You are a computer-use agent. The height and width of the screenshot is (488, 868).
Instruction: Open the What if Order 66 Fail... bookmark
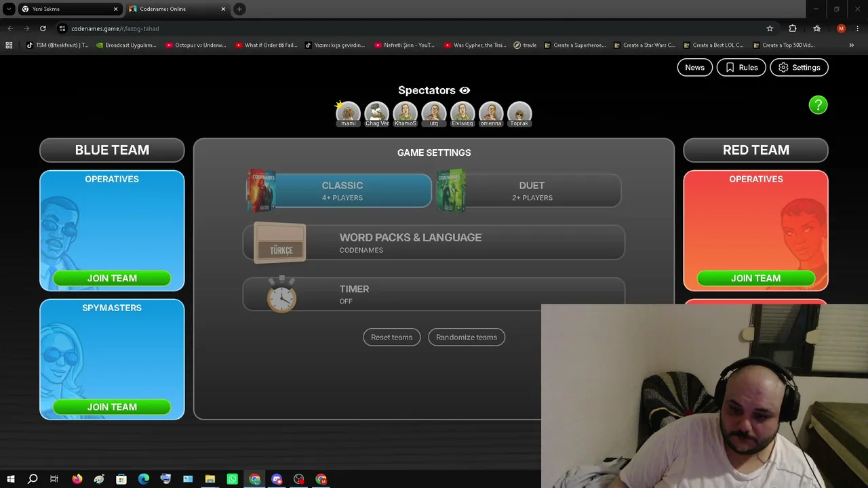point(267,45)
